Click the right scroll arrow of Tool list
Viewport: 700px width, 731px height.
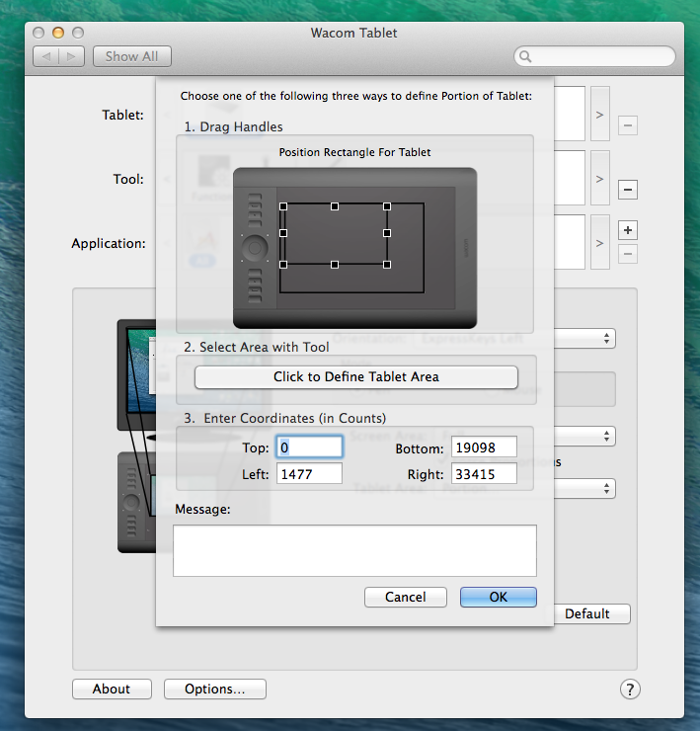[600, 178]
